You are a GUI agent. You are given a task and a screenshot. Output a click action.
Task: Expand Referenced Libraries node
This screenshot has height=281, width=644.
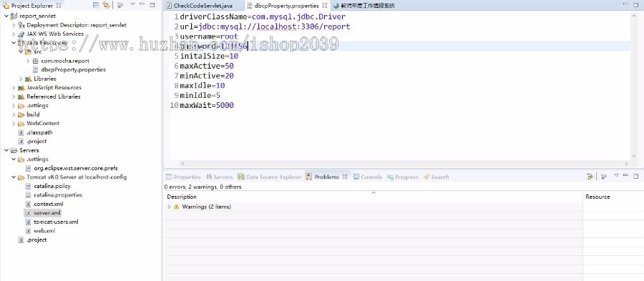pos(14,97)
